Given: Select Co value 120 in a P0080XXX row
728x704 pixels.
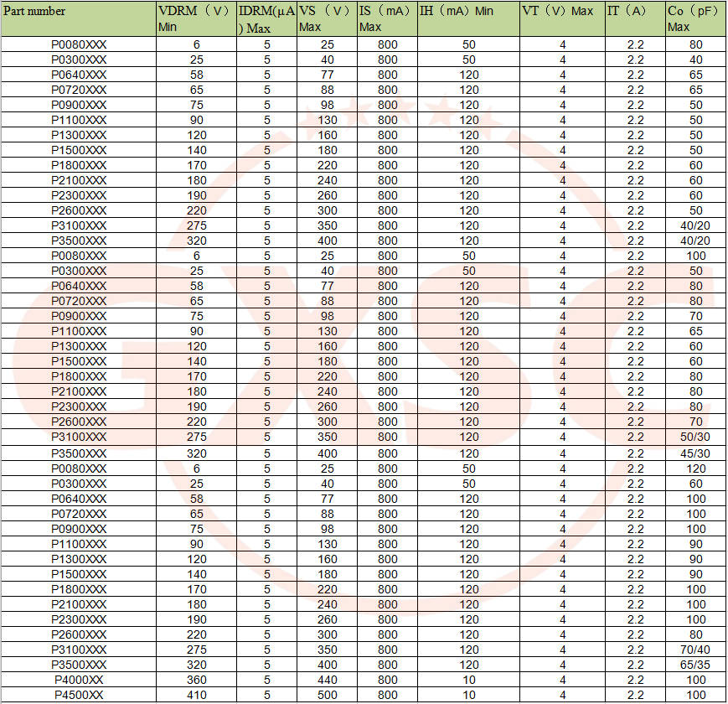Looking at the screenshot, I should (x=696, y=468).
